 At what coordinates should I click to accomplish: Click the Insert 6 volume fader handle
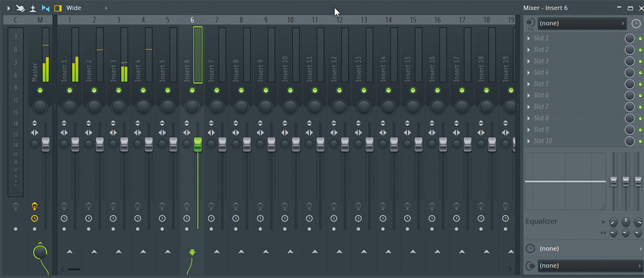197,144
